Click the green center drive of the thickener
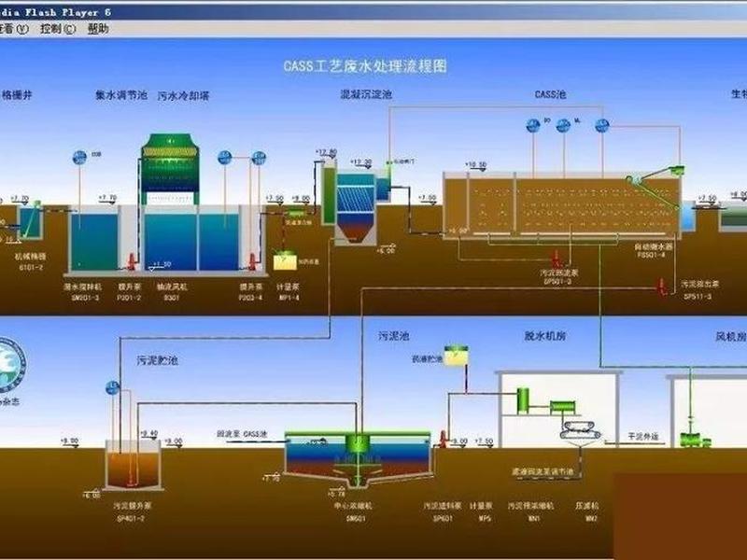Viewport: 747px width, 560px height. (x=358, y=444)
